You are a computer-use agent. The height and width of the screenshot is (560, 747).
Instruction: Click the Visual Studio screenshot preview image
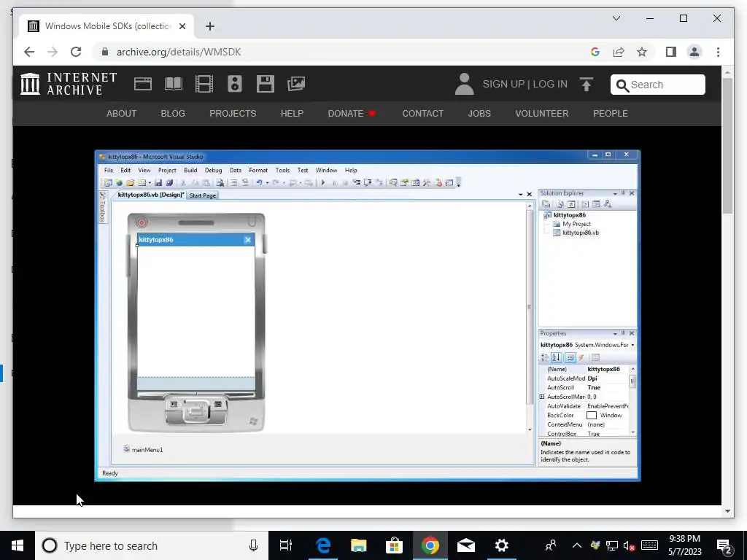(368, 316)
